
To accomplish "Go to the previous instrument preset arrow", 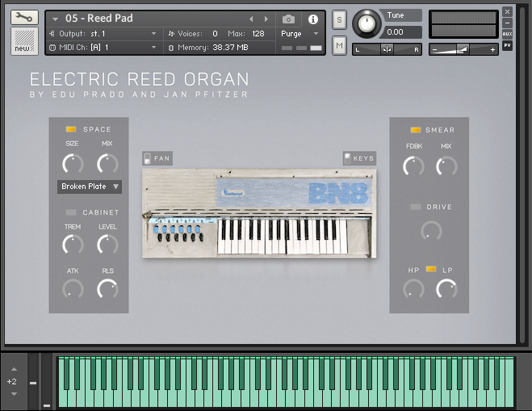I will [250, 19].
